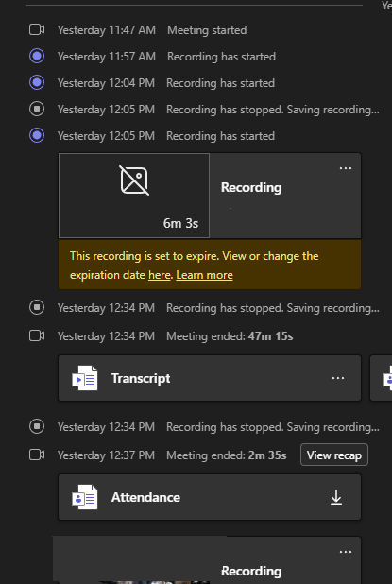The width and height of the screenshot is (392, 584).
Task: Click 'Yesterday 12:04 PM' timestamp
Action: pos(106,83)
